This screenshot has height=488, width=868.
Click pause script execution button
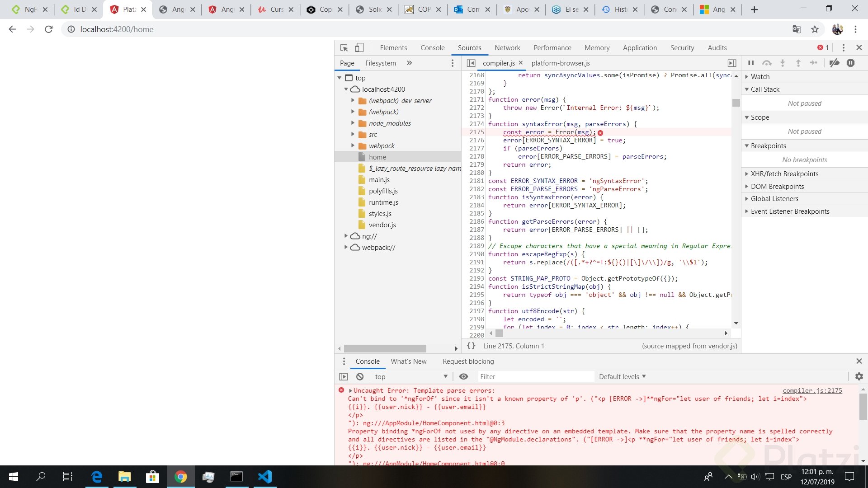click(x=751, y=63)
